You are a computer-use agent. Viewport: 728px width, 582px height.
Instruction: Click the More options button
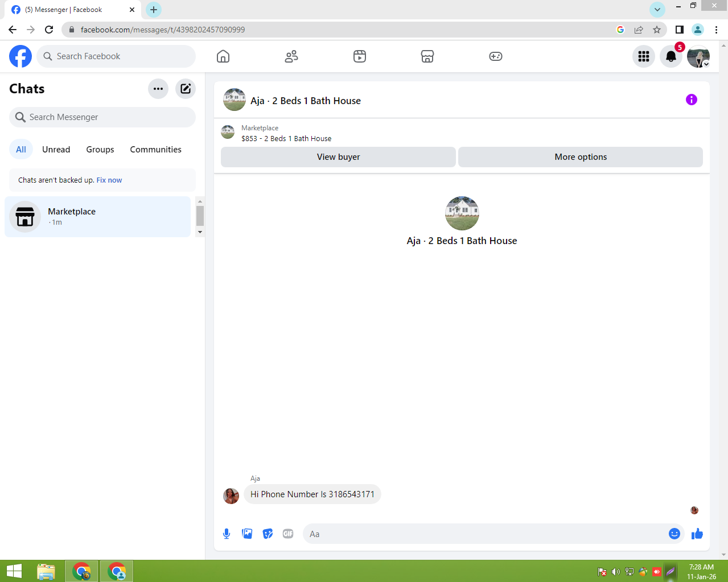tap(581, 157)
